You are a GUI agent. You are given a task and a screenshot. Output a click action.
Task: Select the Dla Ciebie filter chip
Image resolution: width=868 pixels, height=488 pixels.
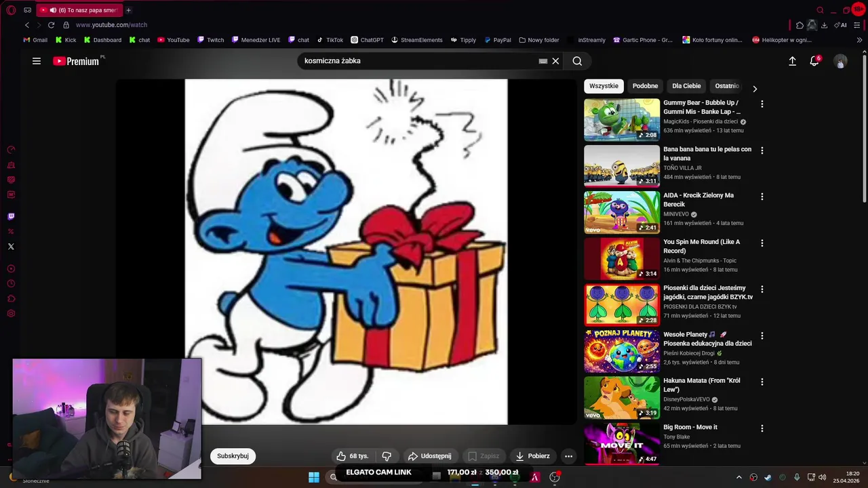(x=686, y=86)
